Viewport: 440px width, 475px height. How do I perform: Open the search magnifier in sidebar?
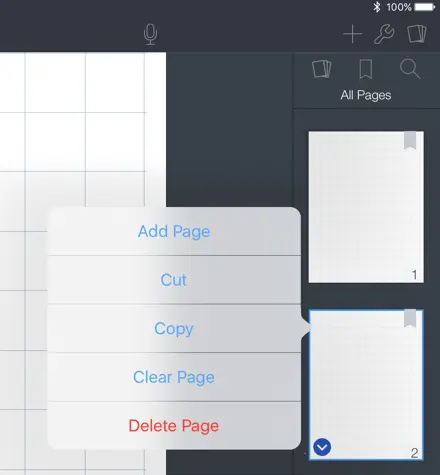click(410, 69)
